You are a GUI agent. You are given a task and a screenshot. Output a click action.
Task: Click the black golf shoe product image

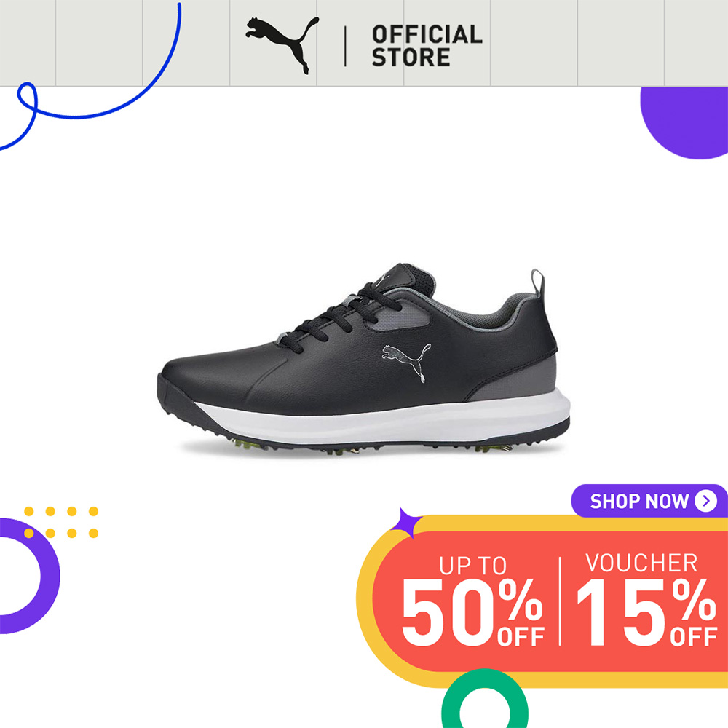pyautogui.click(x=364, y=360)
